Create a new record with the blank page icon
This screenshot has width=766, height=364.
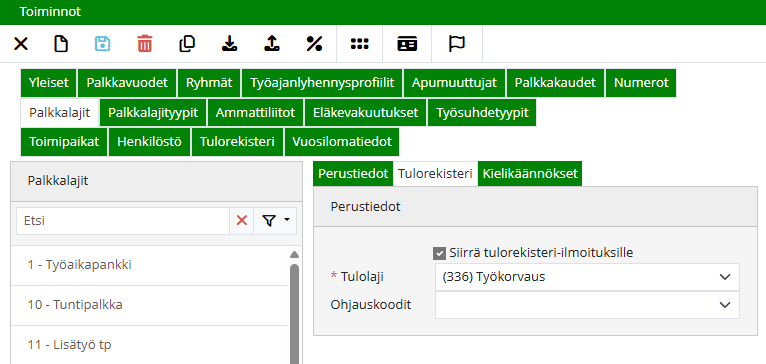(x=61, y=44)
